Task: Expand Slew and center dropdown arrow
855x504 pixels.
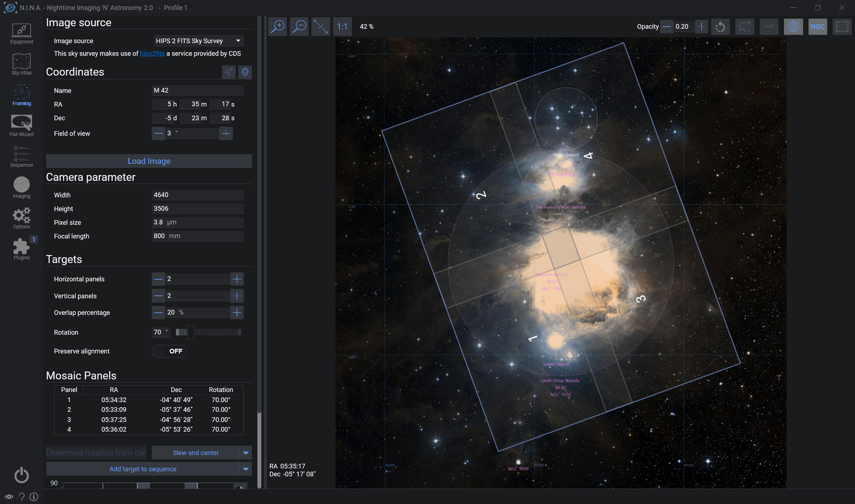Action: (x=246, y=453)
